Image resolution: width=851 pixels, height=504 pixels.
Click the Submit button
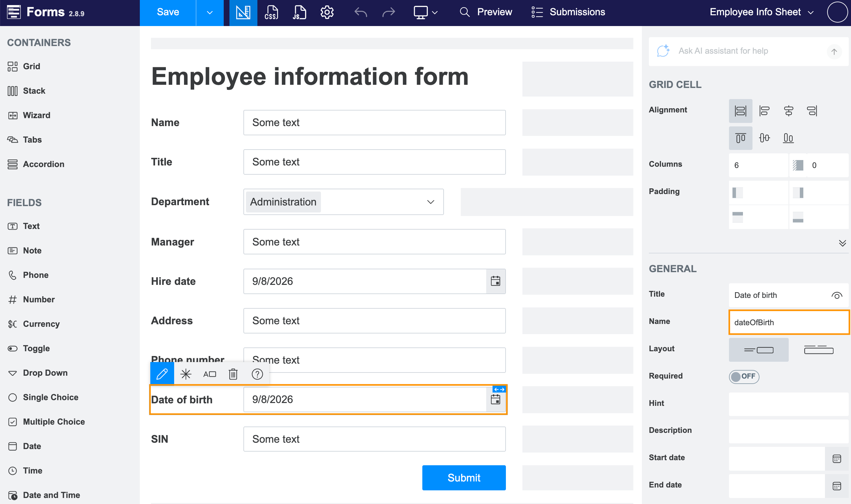pos(464,478)
